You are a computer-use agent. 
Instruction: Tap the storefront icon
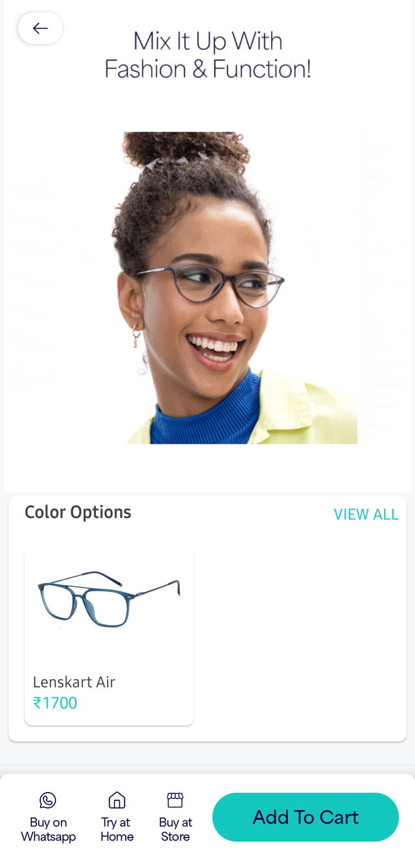click(175, 800)
